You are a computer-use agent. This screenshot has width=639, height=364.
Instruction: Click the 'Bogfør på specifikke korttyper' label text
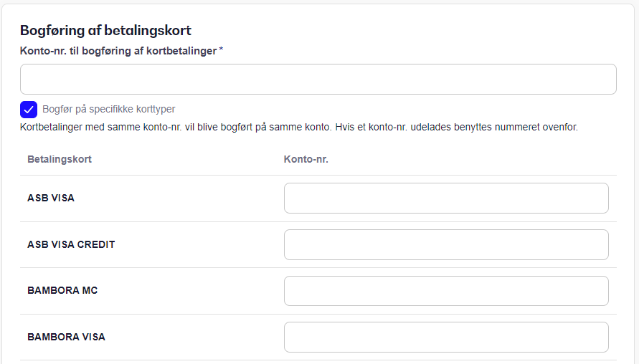(x=109, y=109)
